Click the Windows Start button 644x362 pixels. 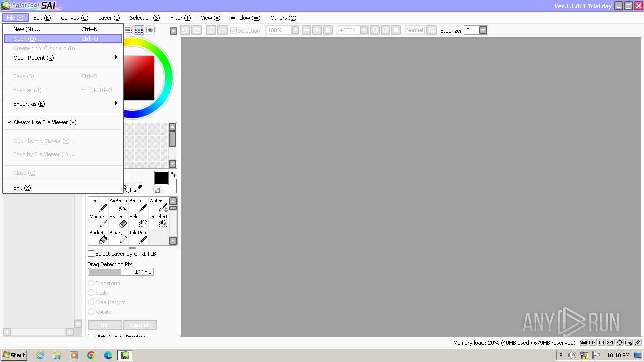click(14, 355)
